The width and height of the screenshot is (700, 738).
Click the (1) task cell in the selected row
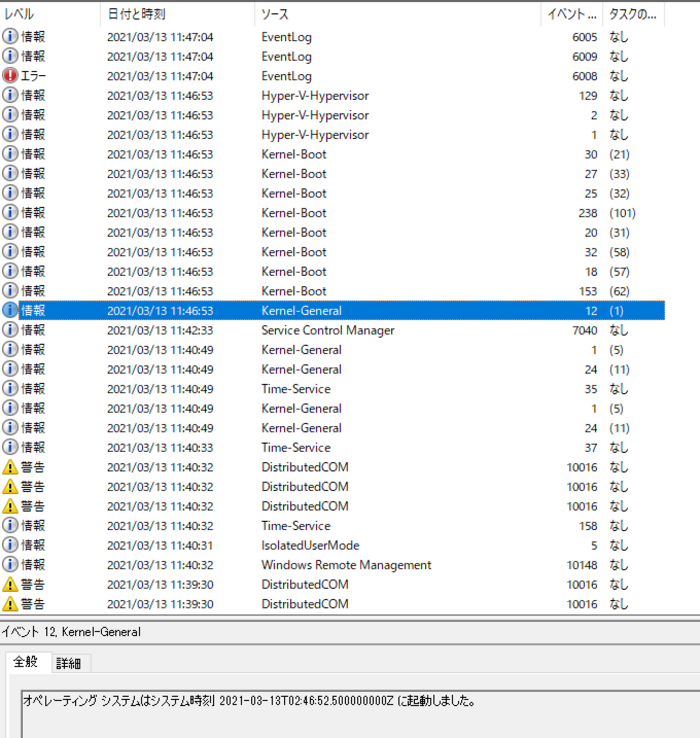(x=617, y=311)
